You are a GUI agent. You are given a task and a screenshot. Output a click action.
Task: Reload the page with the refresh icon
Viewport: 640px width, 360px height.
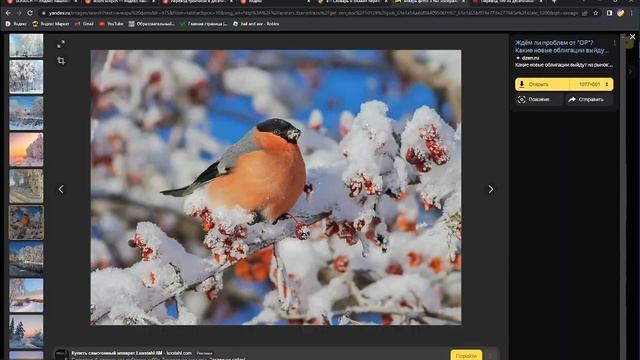click(30, 13)
